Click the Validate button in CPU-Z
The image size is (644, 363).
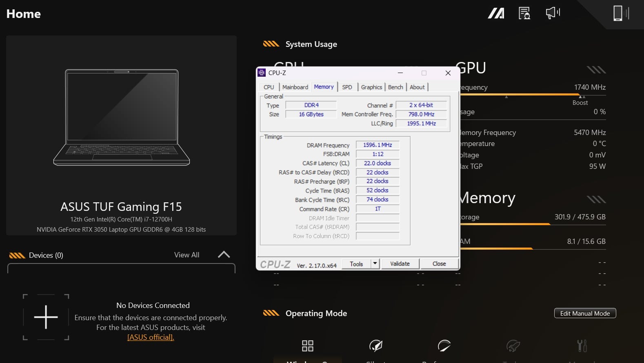pos(400,264)
